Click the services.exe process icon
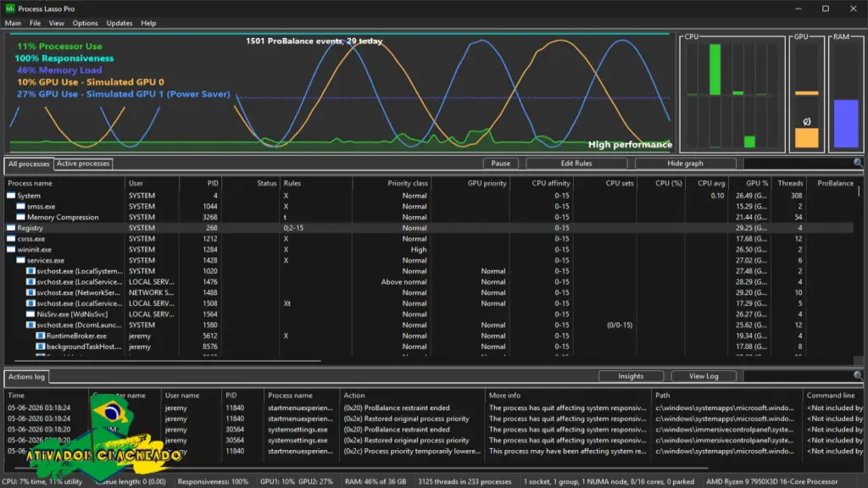The height and width of the screenshot is (488, 868). [21, 260]
